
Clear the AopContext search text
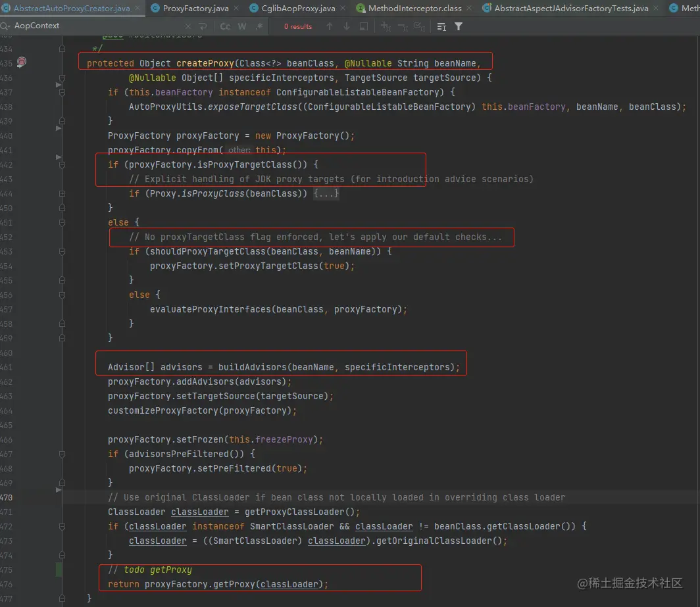tap(188, 26)
